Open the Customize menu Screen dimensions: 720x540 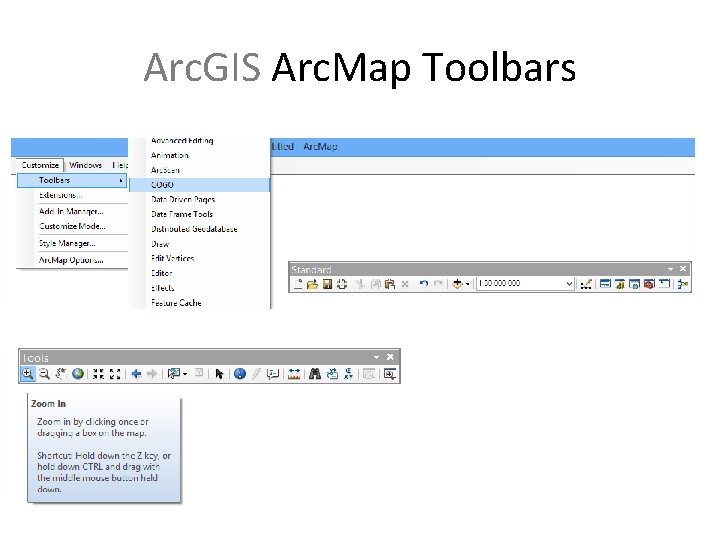pos(40,165)
